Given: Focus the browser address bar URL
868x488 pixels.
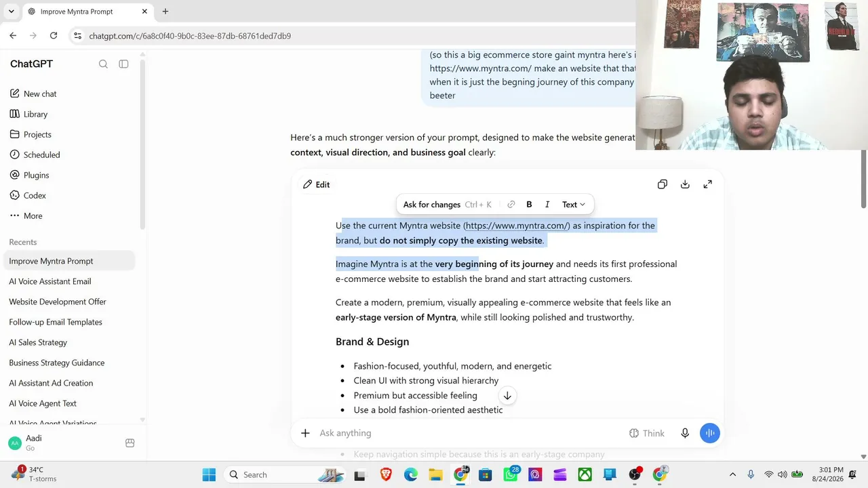Looking at the screenshot, I should 190,36.
